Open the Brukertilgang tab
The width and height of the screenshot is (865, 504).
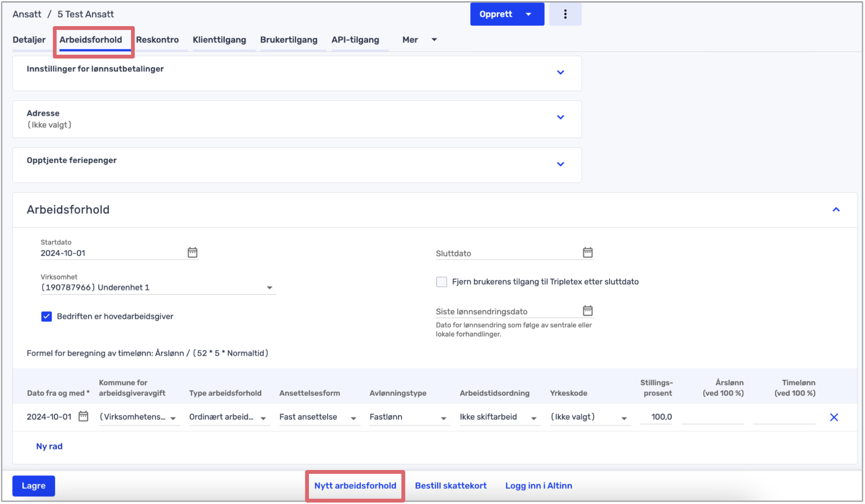pyautogui.click(x=289, y=40)
